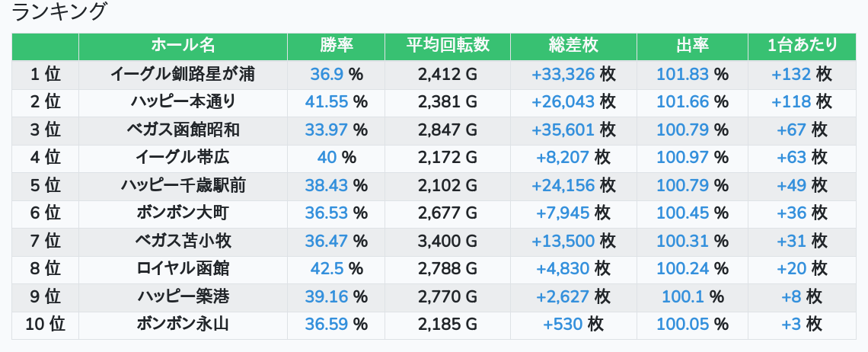Viewport: 868px width, 352px height.
Task: Select the 3,400 G average spins cell
Action: click(448, 241)
